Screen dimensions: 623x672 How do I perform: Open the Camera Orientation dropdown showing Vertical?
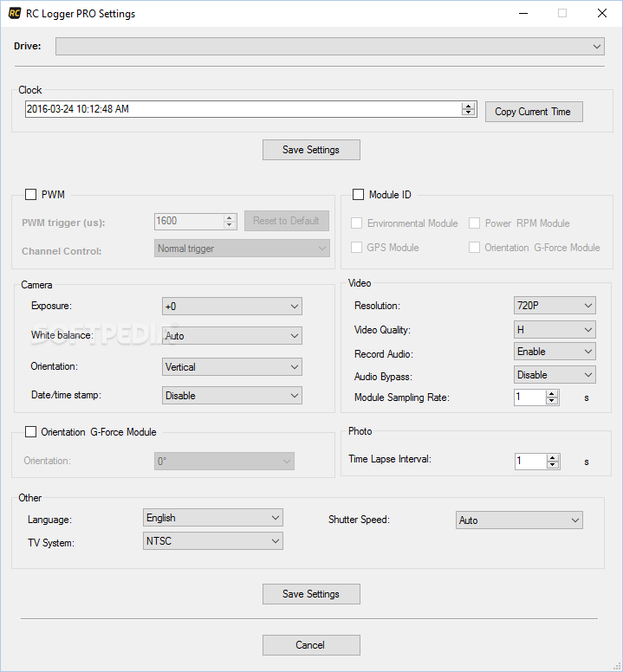pos(232,367)
